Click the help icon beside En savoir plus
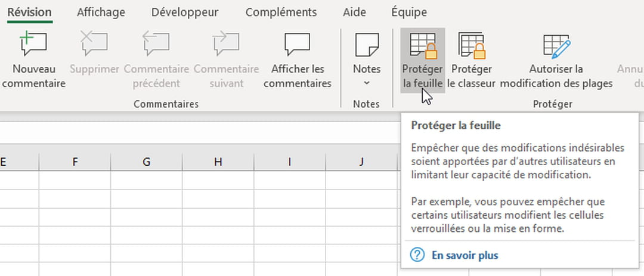 [417, 255]
